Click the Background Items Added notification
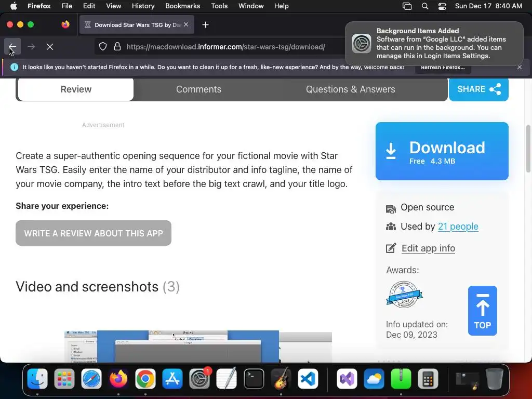532x399 pixels. tap(434, 43)
